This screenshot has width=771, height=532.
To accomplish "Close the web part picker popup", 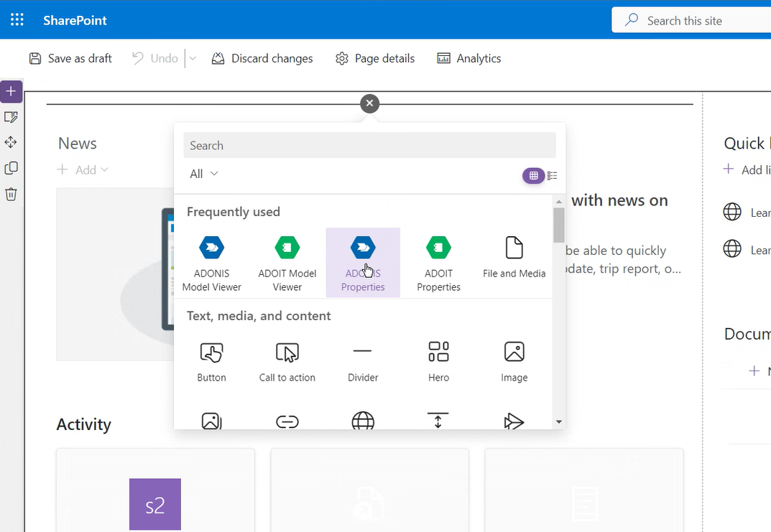I will pos(369,103).
